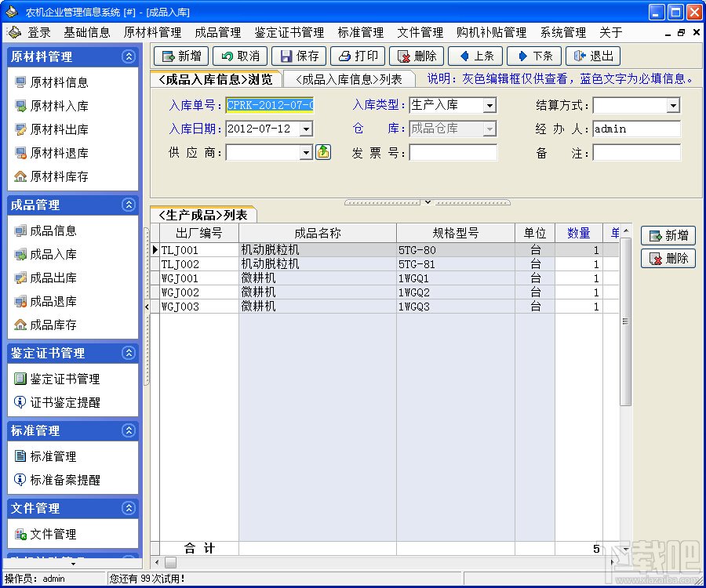Open the 原材料管理 menu
This screenshot has height=588, width=706.
tap(152, 32)
